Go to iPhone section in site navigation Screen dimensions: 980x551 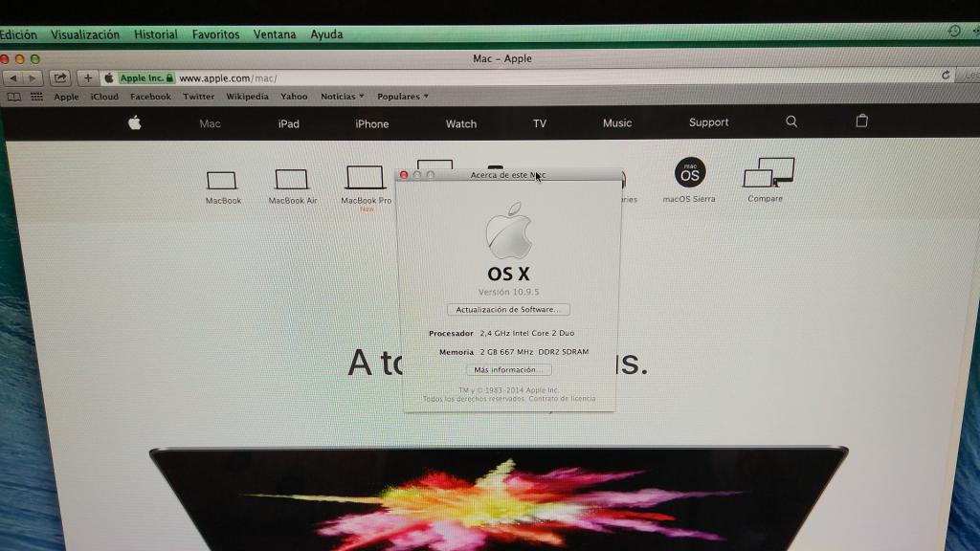[x=372, y=123]
